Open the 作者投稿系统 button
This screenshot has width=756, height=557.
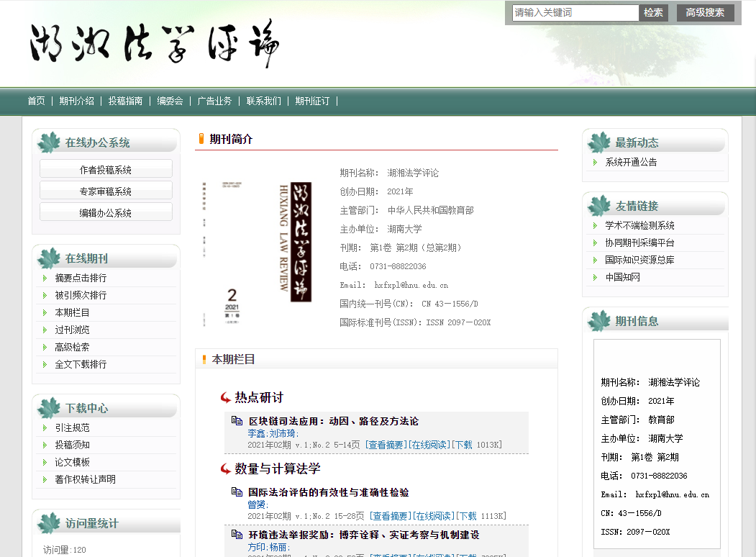tap(106, 170)
